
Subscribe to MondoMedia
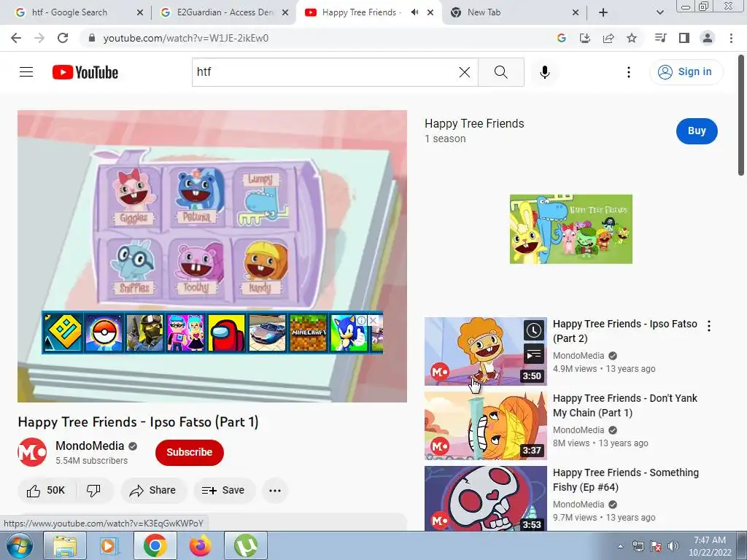[x=189, y=452]
